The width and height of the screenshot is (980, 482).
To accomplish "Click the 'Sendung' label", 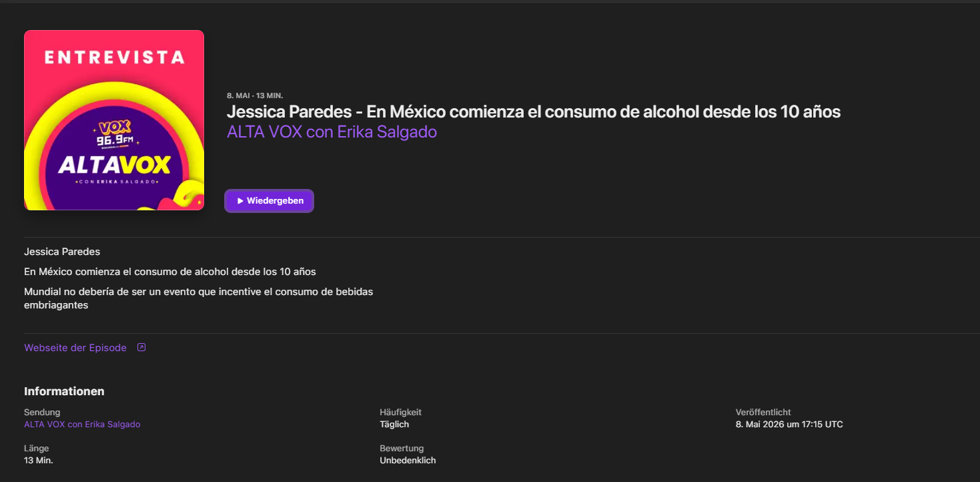I will point(42,413).
